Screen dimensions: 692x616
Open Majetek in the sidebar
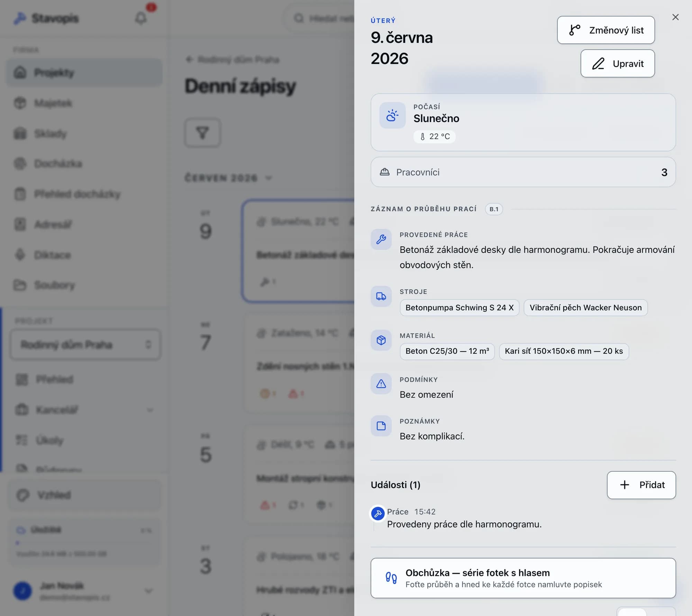click(84, 103)
